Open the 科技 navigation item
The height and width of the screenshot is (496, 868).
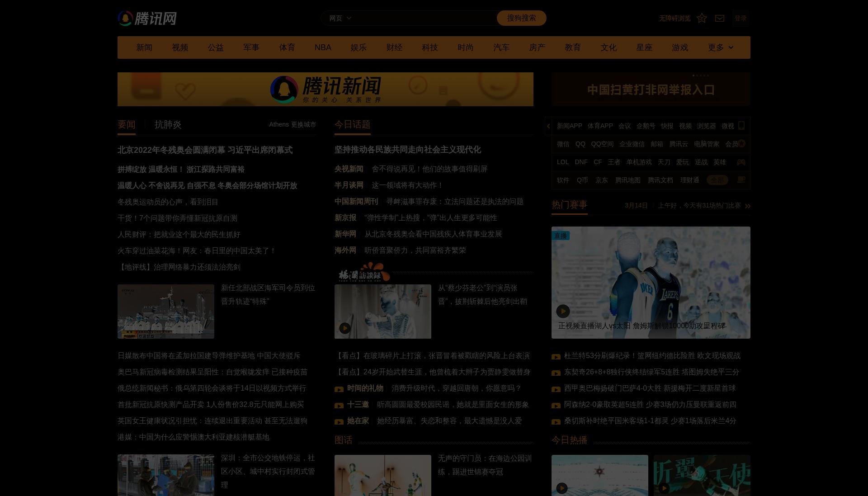[x=430, y=47]
